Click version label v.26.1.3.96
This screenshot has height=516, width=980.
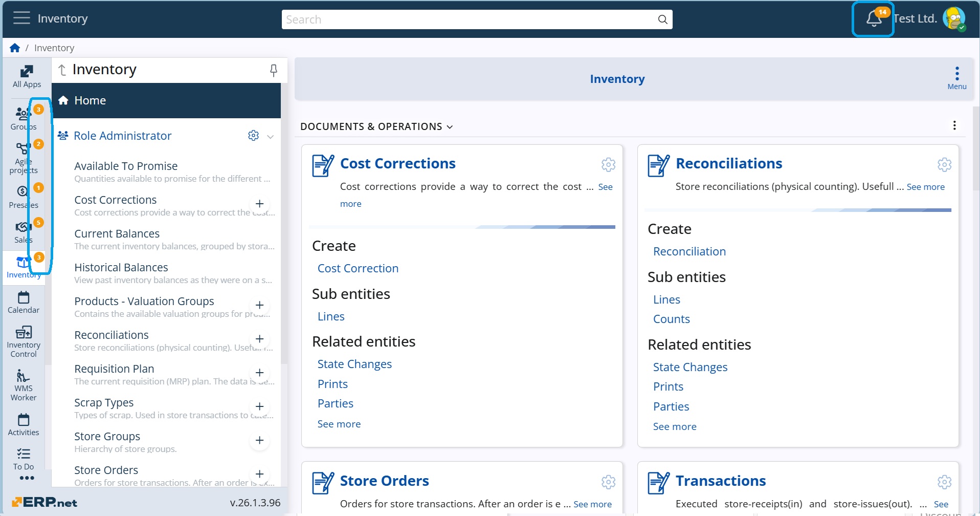(x=255, y=503)
